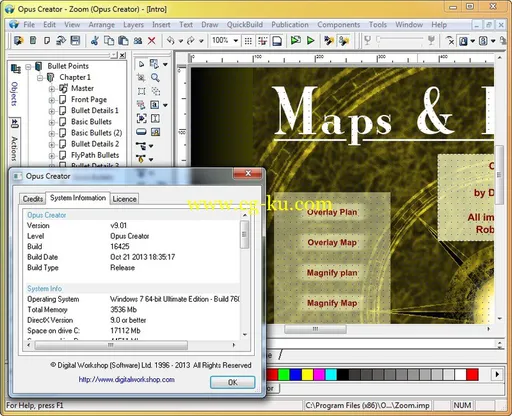Pick the cyan color swatch
The height and width of the screenshot is (416, 512).
[x=331, y=375]
